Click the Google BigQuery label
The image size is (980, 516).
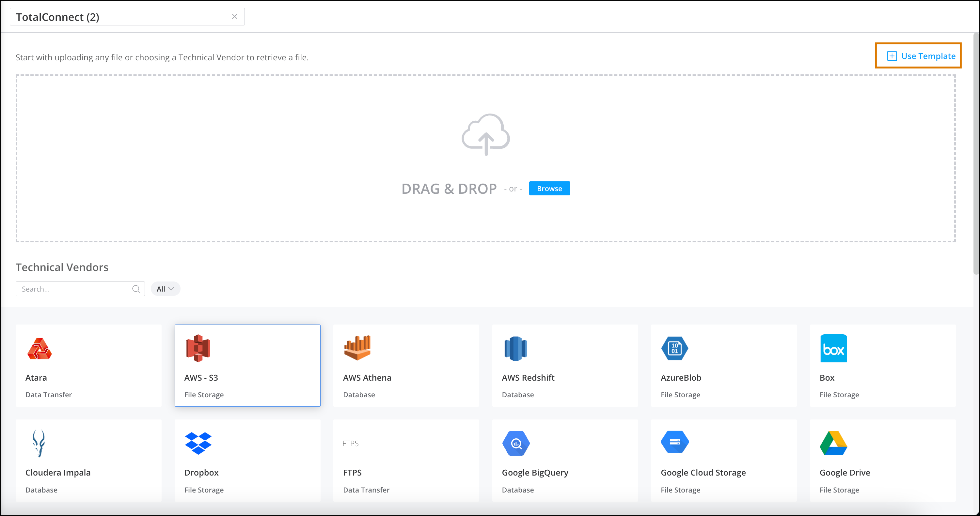pyautogui.click(x=534, y=472)
